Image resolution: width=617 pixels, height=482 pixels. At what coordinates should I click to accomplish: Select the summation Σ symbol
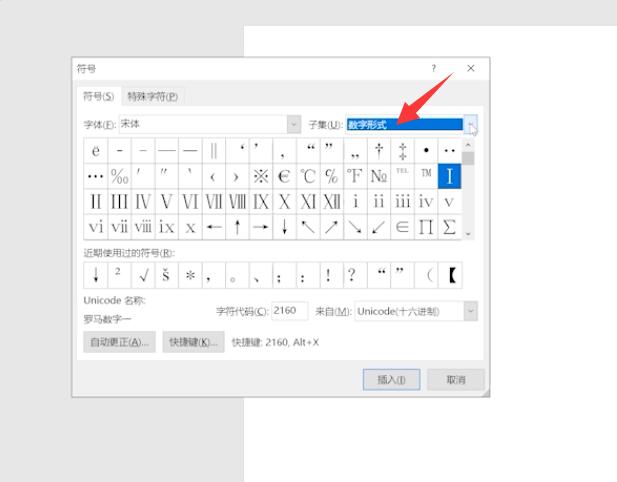[449, 227]
